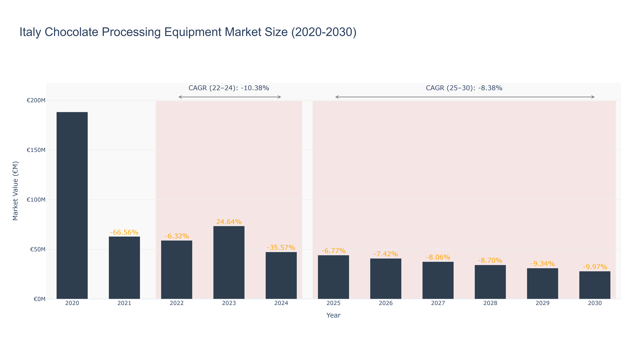
Task: Click the -66.56% growth label
Action: coord(124,232)
